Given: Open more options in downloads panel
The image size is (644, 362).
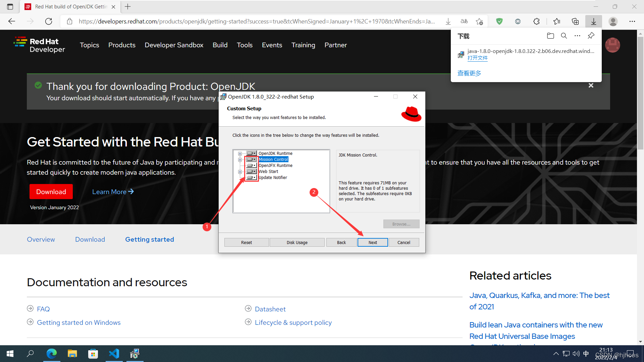Looking at the screenshot, I should [x=577, y=36].
